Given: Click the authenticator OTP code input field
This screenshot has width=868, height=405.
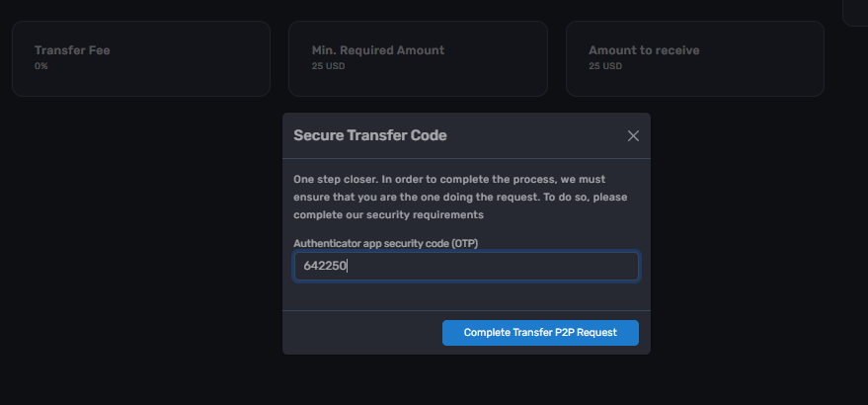Looking at the screenshot, I should tap(466, 267).
